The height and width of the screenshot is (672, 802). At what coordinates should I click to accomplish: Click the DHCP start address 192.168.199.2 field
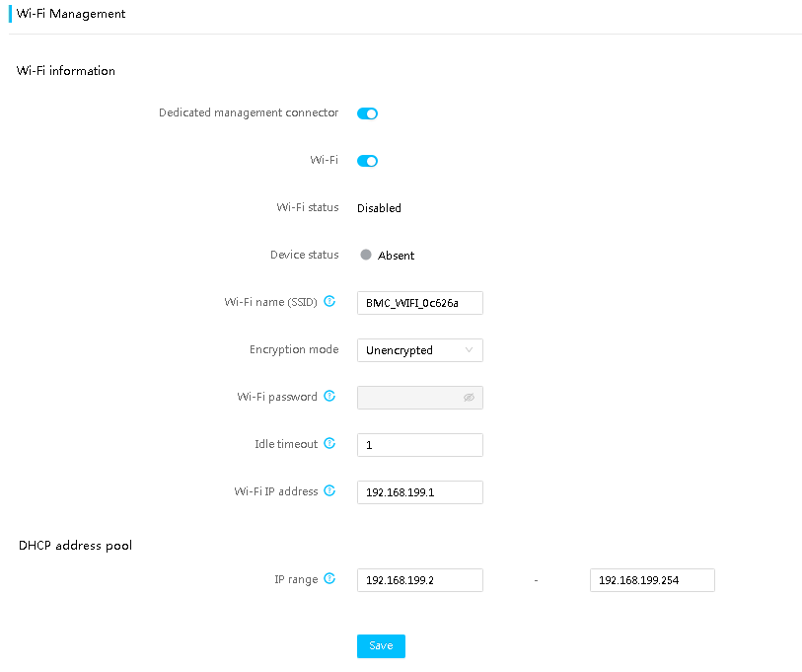(x=420, y=580)
